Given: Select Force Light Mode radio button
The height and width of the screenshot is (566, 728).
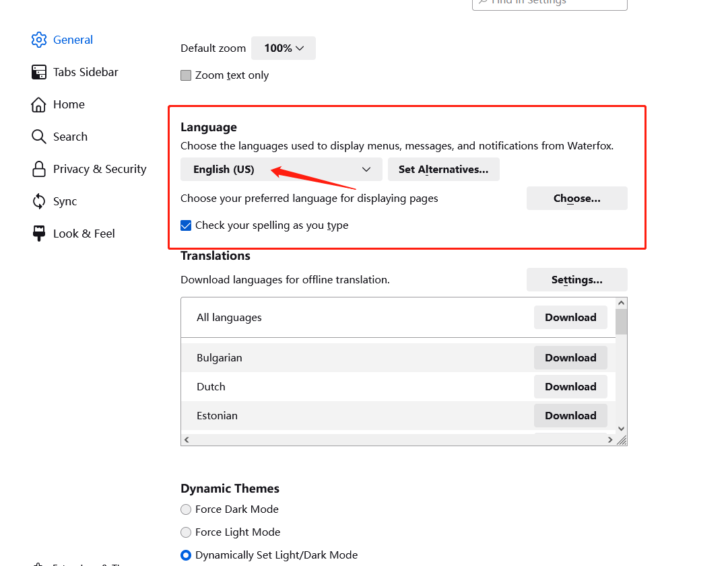Looking at the screenshot, I should pos(186,532).
